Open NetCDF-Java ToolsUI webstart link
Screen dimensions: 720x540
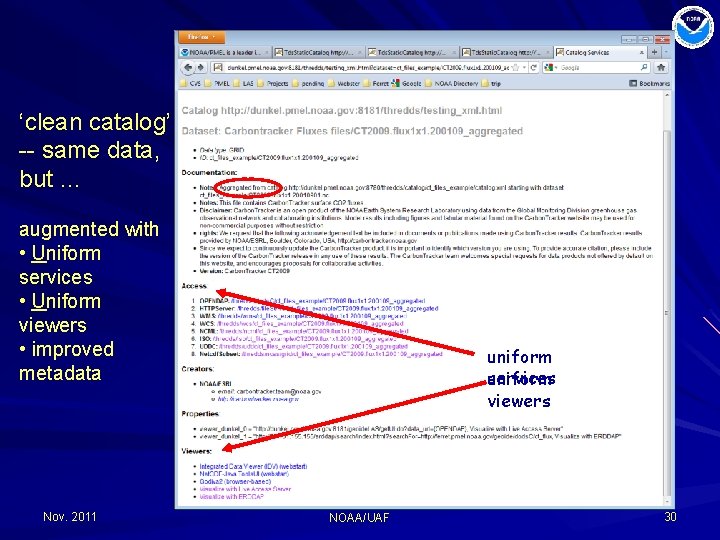244,474
